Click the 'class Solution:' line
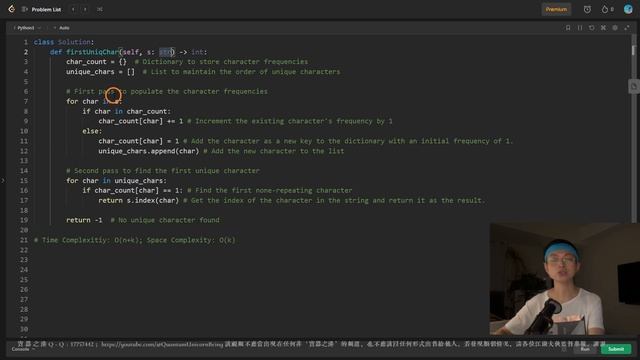640x360 pixels. click(x=64, y=42)
